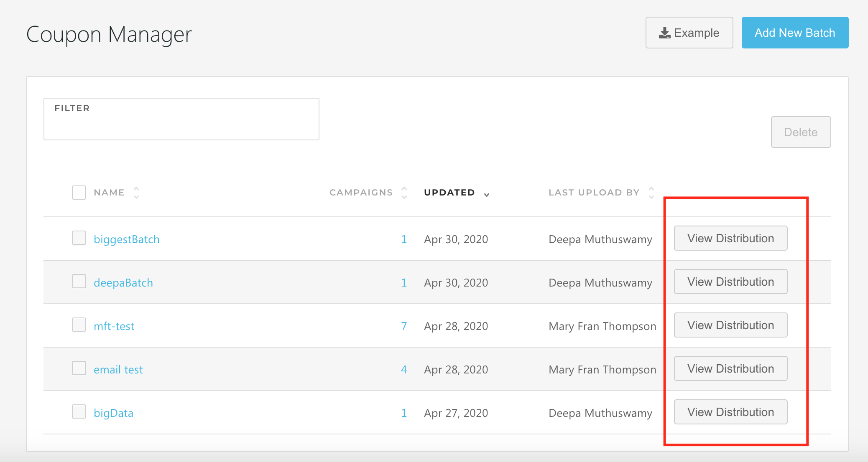Viewport: 868px width, 462px height.
Task: Sort by Name column arrows
Action: coord(136,193)
